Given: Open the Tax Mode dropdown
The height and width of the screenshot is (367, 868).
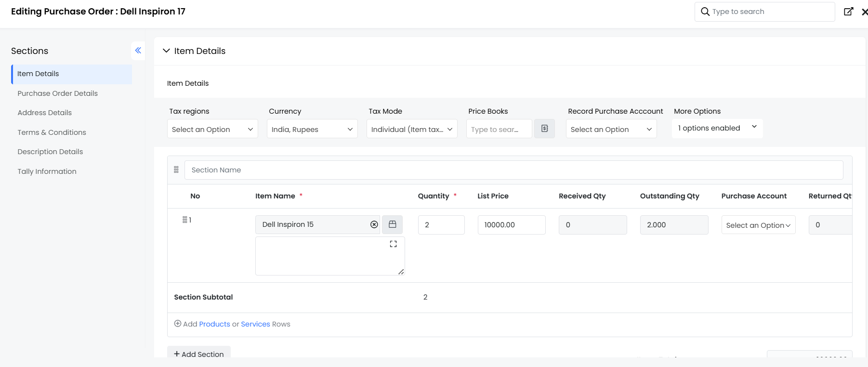Looking at the screenshot, I should click(411, 129).
